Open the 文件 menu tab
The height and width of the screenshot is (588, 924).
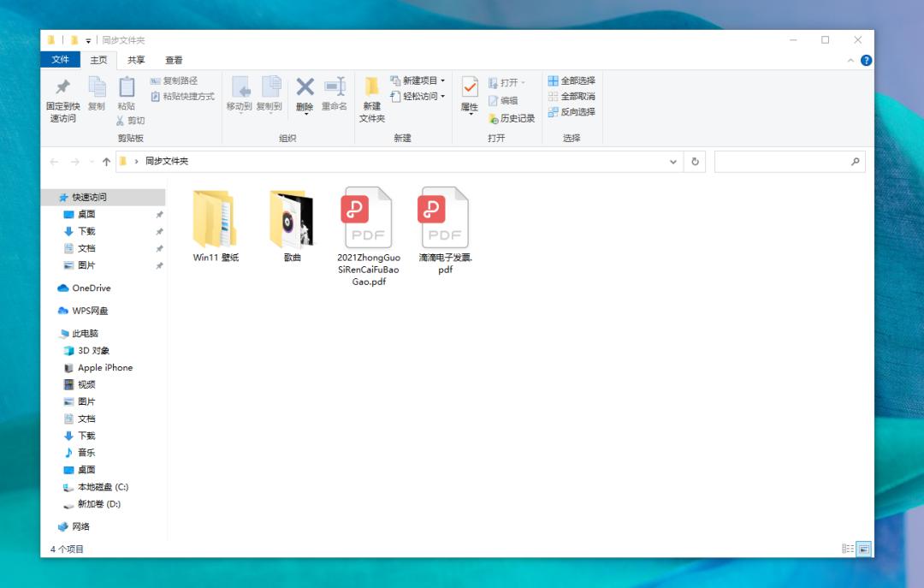[60, 60]
